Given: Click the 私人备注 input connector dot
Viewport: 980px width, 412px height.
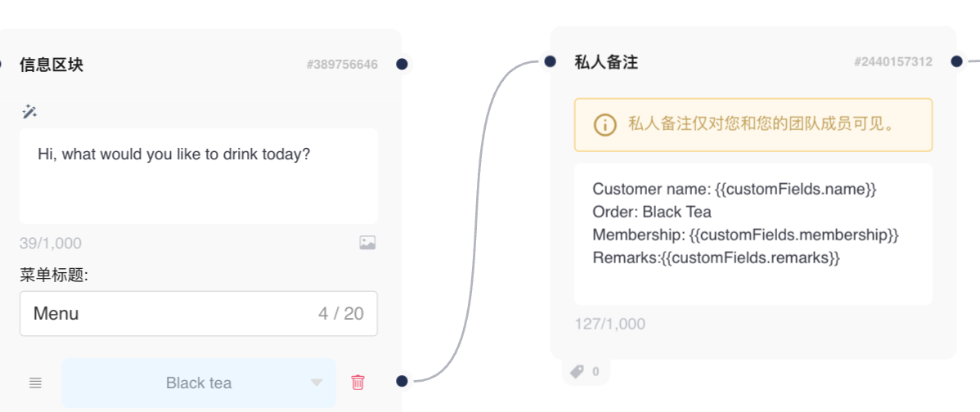Looking at the screenshot, I should [550, 61].
